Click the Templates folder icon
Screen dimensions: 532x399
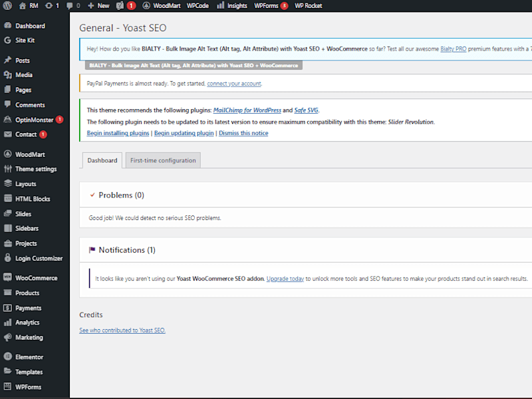click(8, 371)
